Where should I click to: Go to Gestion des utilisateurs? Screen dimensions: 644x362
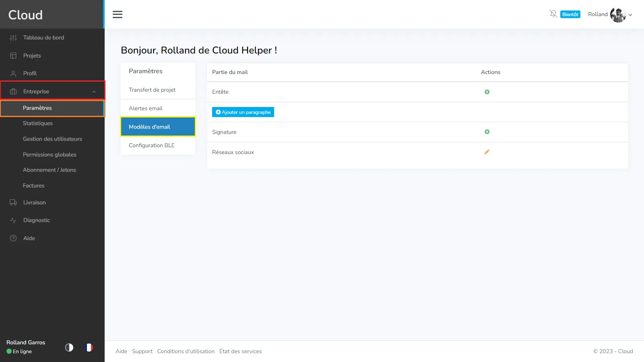pos(52,139)
